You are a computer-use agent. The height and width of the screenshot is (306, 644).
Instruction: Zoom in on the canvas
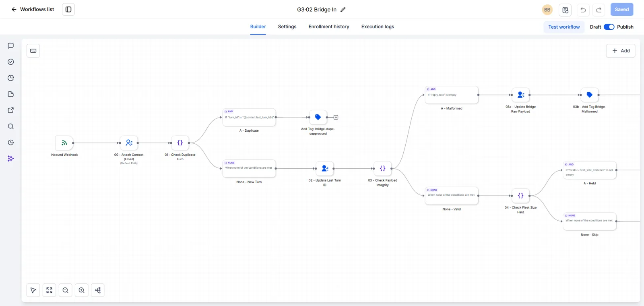[82, 290]
